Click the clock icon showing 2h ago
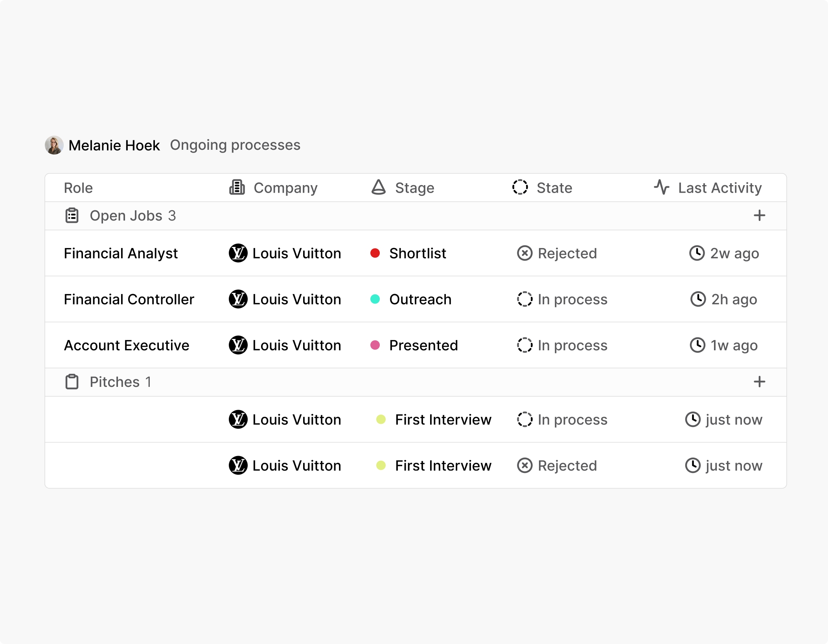The height and width of the screenshot is (644, 828). pyautogui.click(x=697, y=299)
